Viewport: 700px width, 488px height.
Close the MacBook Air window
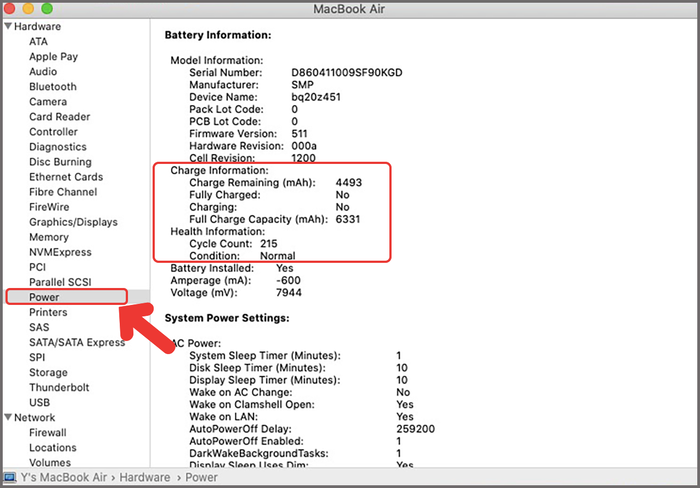[x=9, y=8]
